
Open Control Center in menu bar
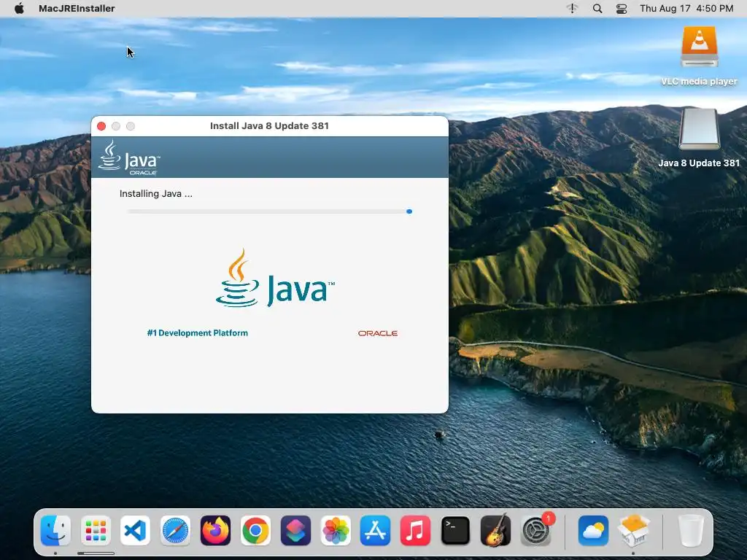tap(622, 8)
